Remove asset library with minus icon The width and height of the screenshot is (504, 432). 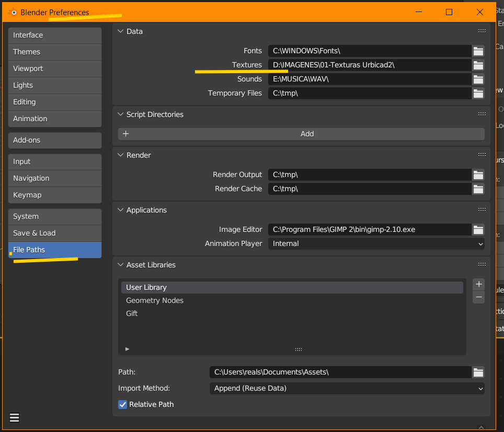(x=478, y=297)
